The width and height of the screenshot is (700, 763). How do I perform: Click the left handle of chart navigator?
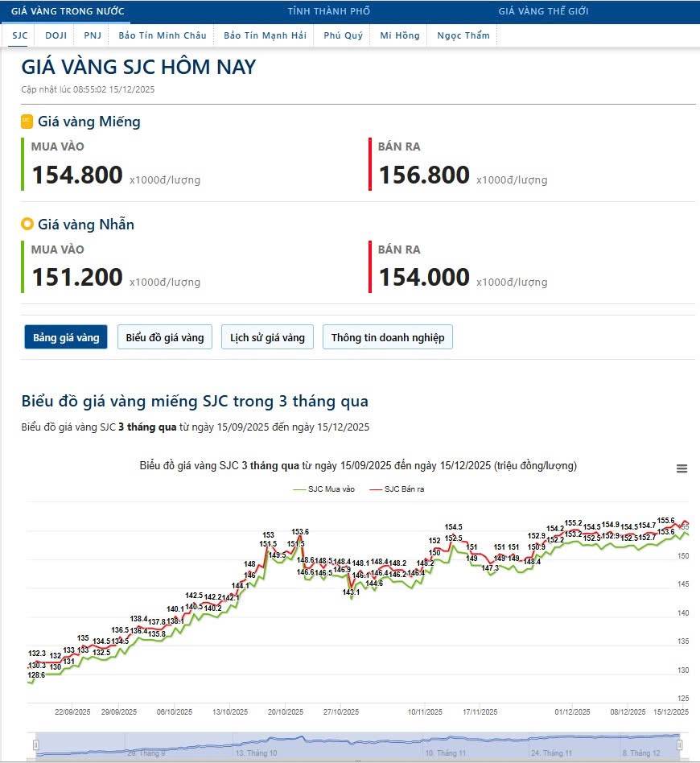[x=35, y=744]
